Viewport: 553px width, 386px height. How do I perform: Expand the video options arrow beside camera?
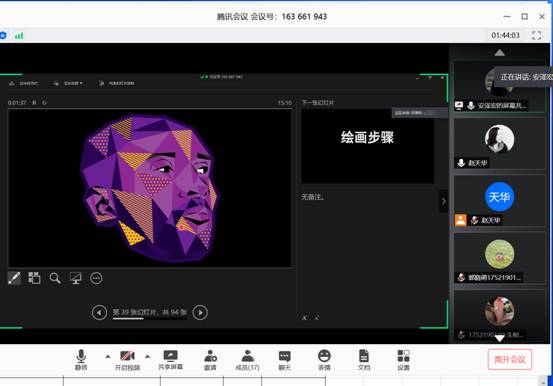147,357
